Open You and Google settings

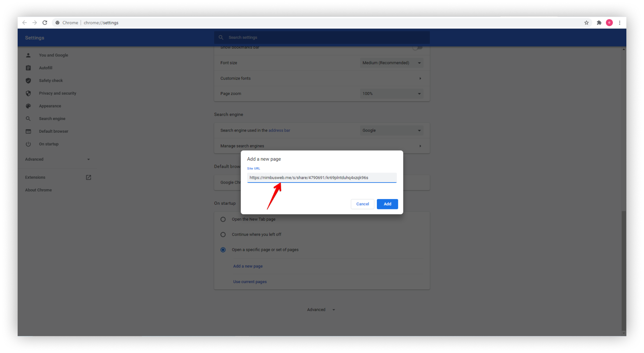(54, 55)
